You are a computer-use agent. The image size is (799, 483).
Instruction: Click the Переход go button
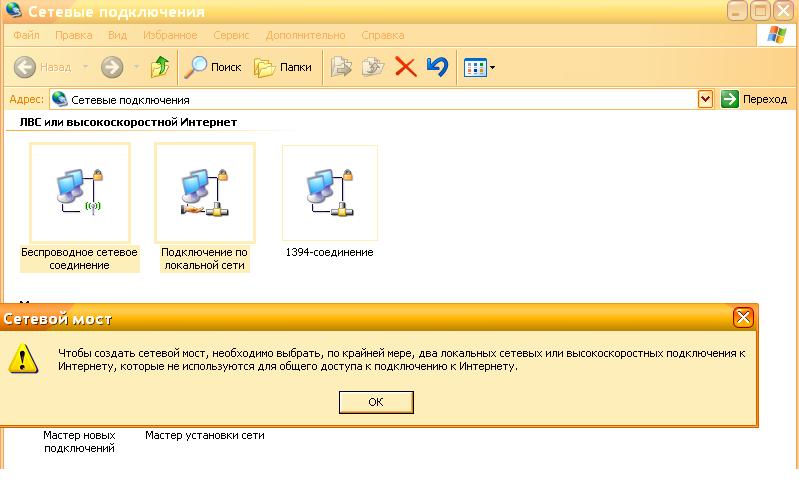click(755, 99)
